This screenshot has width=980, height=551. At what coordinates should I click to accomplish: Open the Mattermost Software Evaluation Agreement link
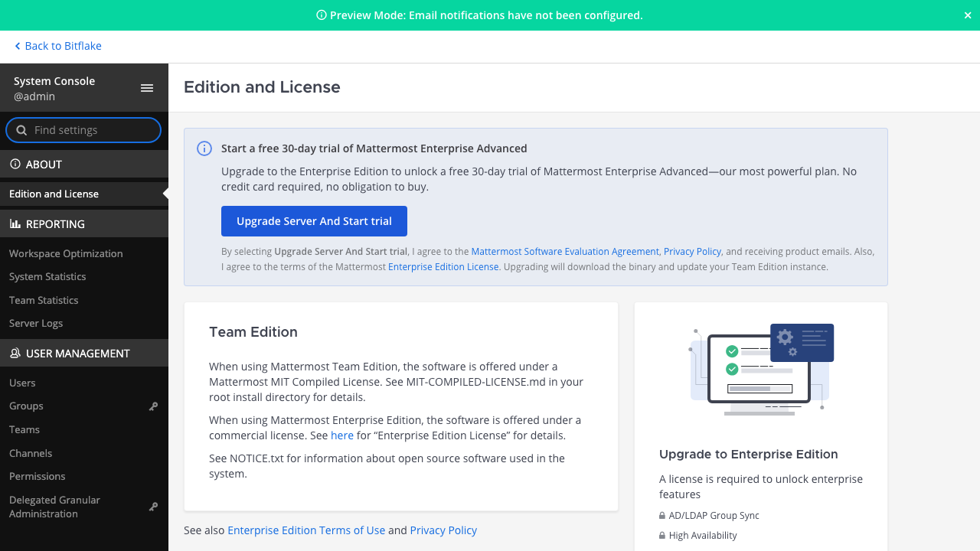(565, 252)
